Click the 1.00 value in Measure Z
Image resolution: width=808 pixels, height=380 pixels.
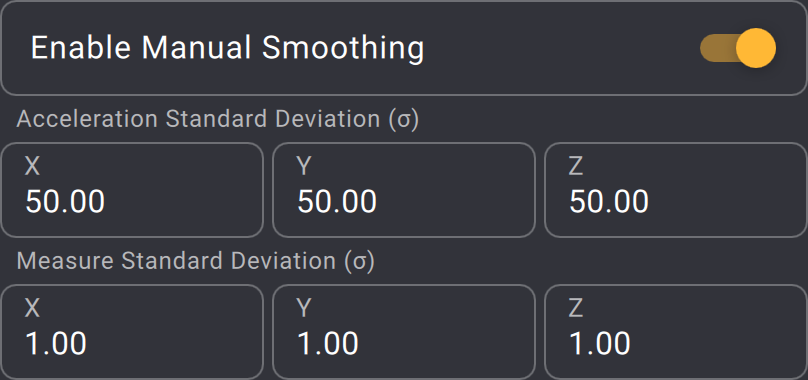coord(600,343)
